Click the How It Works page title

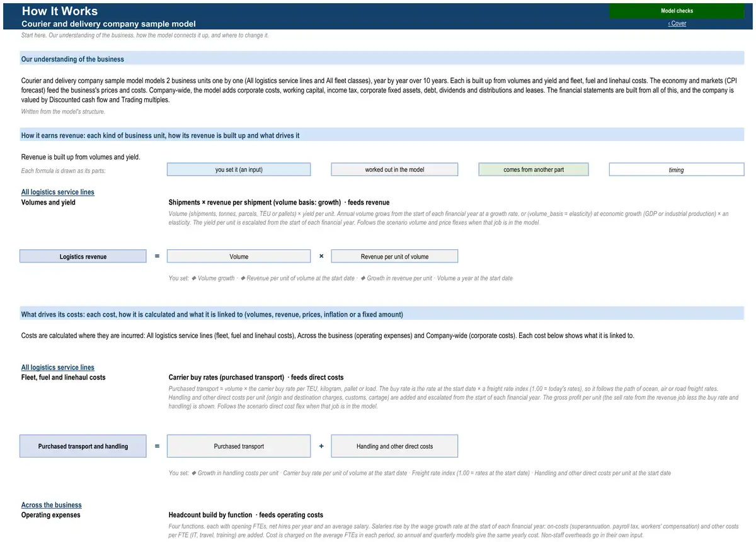(x=60, y=11)
